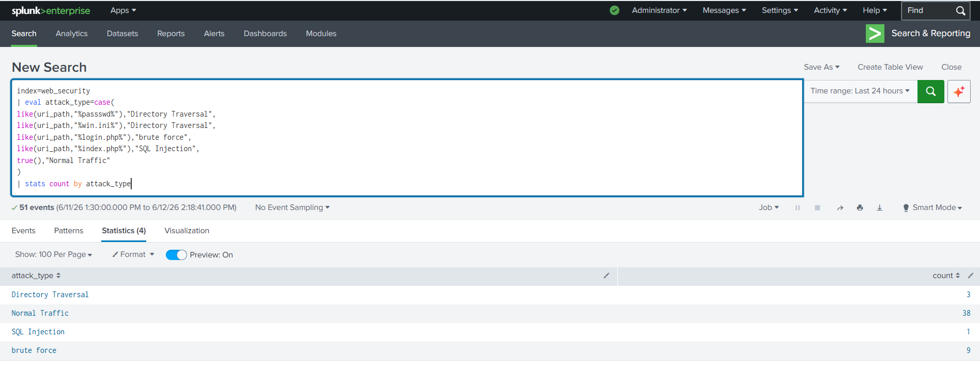The image size is (980, 388).
Task: Click count value 9 for brute force
Action: [x=969, y=350]
